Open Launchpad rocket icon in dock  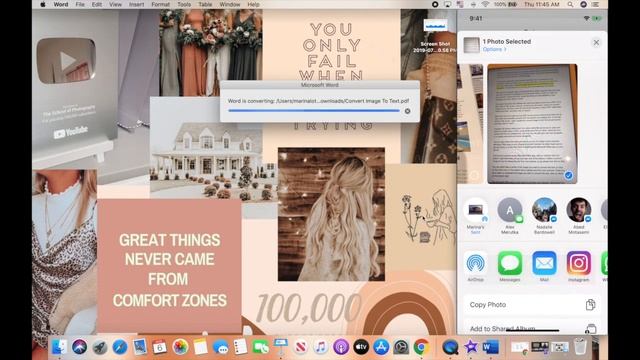(100, 347)
